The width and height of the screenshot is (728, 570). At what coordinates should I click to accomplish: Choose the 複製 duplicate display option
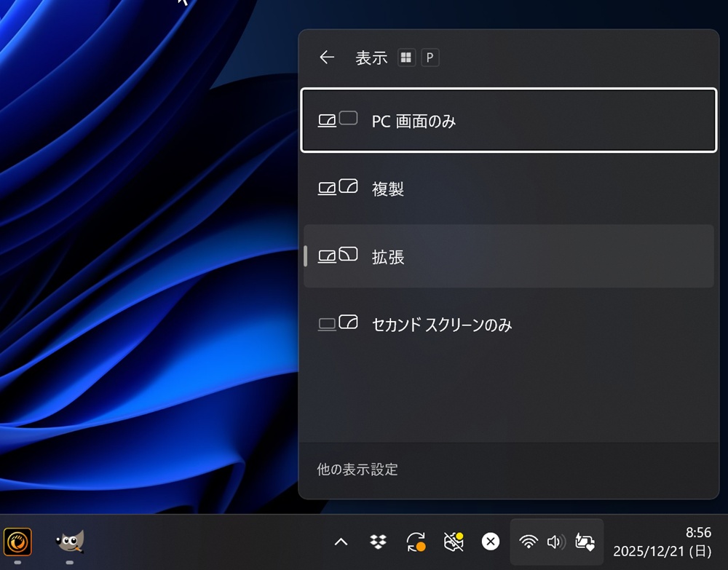pyautogui.click(x=508, y=189)
